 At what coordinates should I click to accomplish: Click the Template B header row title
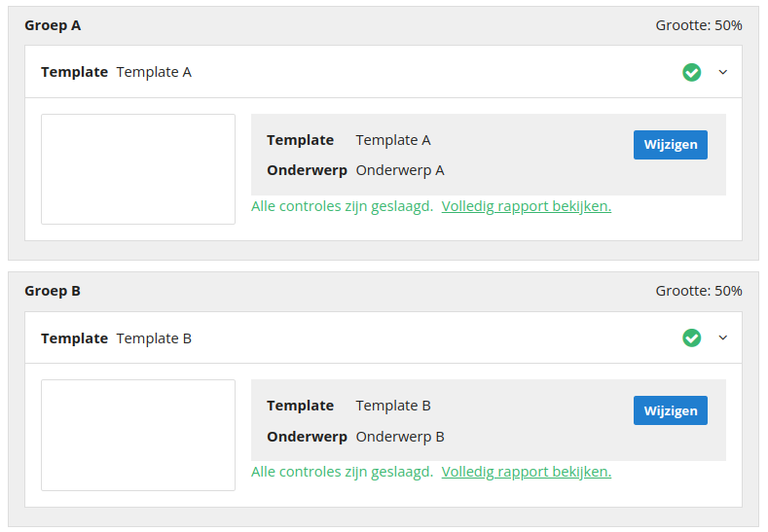[116, 338]
